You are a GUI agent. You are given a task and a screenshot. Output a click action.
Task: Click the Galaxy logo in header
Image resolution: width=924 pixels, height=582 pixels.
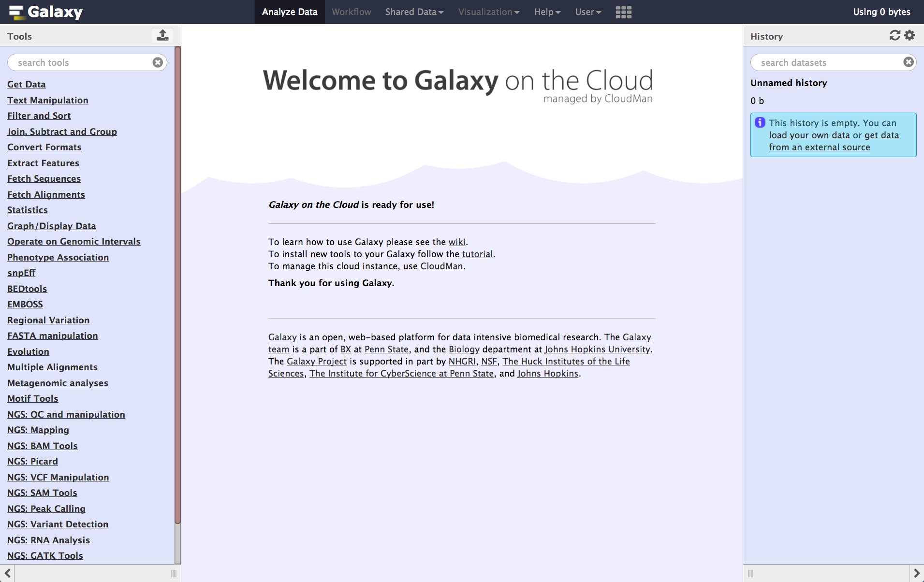point(46,12)
